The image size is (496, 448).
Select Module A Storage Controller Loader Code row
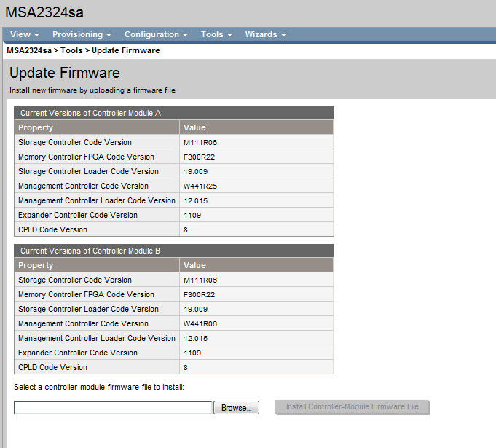coord(174,171)
